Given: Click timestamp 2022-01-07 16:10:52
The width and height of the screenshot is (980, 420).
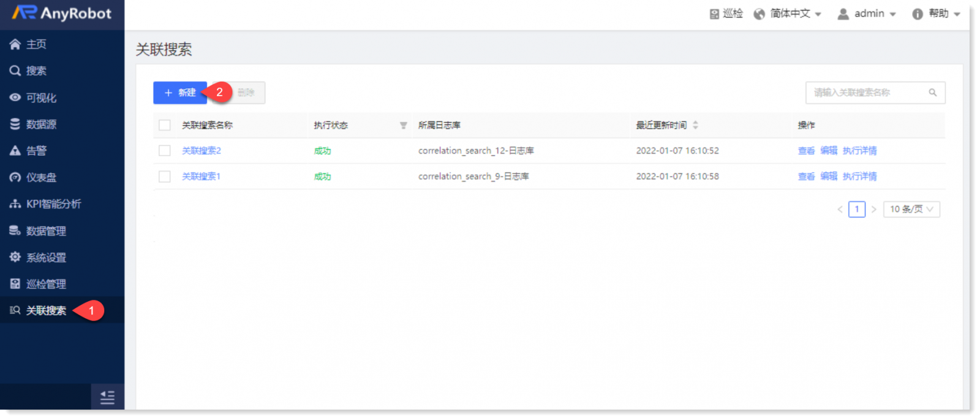Looking at the screenshot, I should (677, 150).
